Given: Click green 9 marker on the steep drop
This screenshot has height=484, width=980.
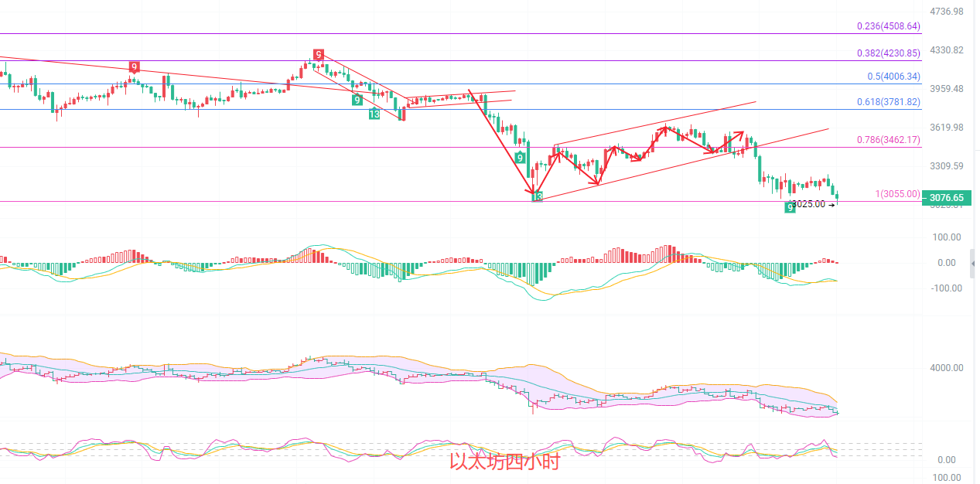Looking at the screenshot, I should point(521,157).
